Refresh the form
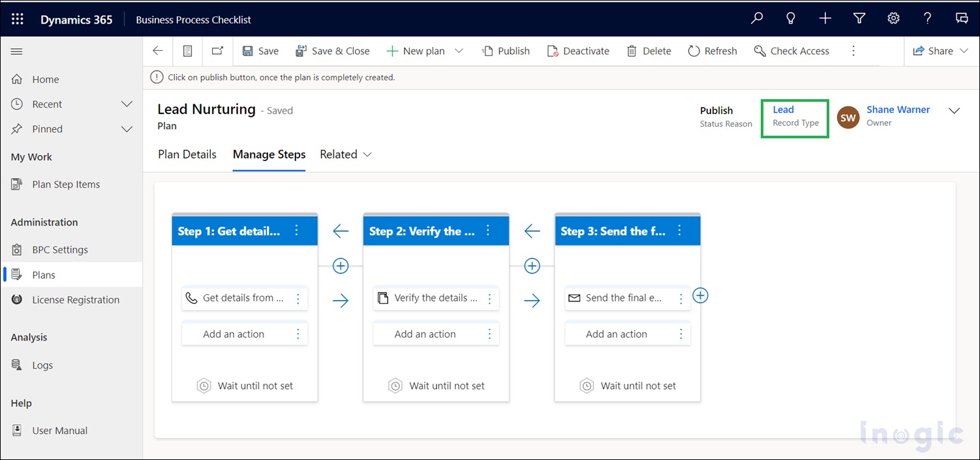Viewport: 980px width, 460px height. pyautogui.click(x=712, y=51)
